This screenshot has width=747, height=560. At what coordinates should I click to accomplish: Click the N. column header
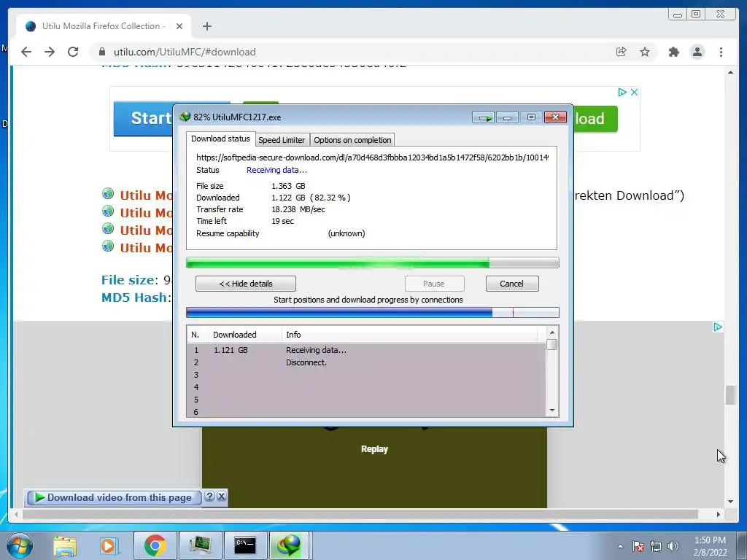coord(197,335)
